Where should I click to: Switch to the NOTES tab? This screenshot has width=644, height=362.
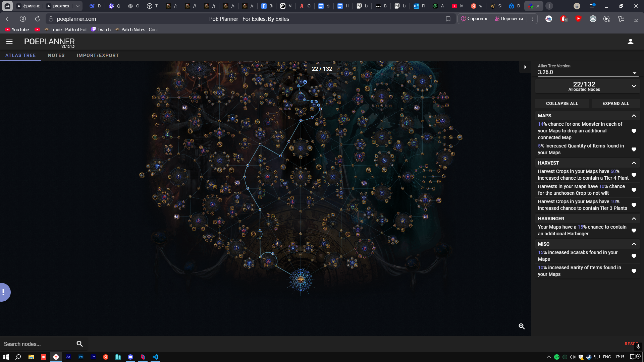point(56,55)
